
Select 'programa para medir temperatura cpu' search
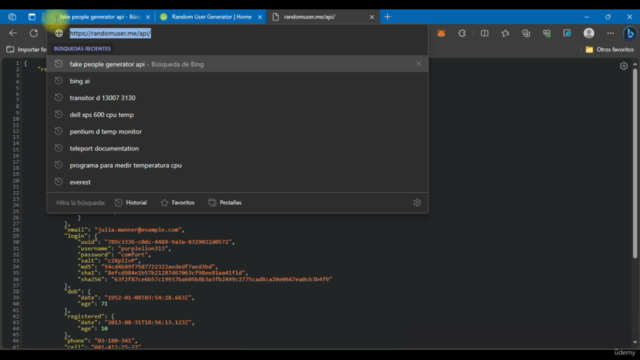click(238, 165)
